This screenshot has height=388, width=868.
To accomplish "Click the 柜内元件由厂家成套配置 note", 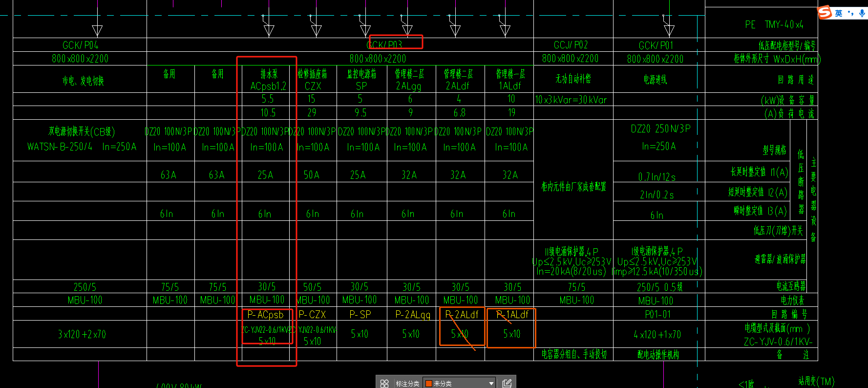I will coord(573,187).
